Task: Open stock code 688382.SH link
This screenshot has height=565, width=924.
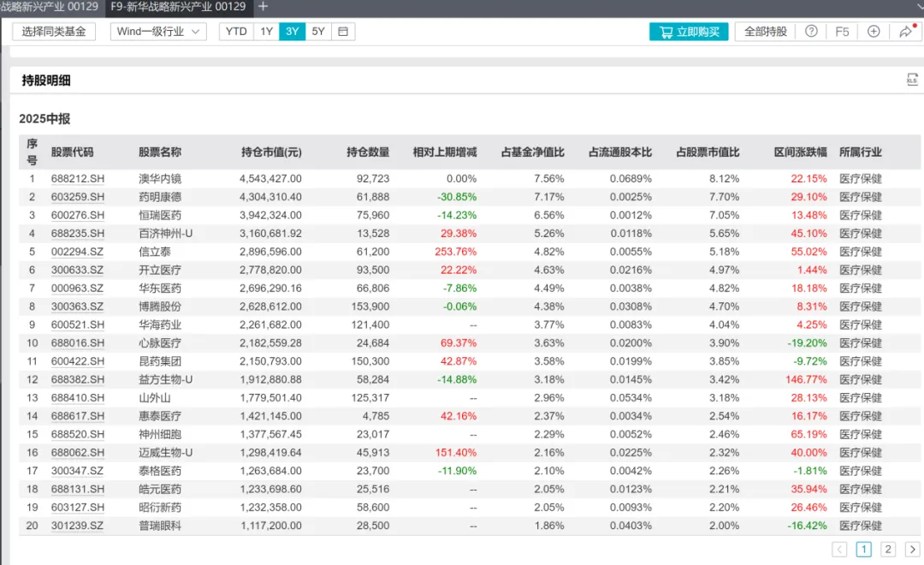Action: pos(78,380)
